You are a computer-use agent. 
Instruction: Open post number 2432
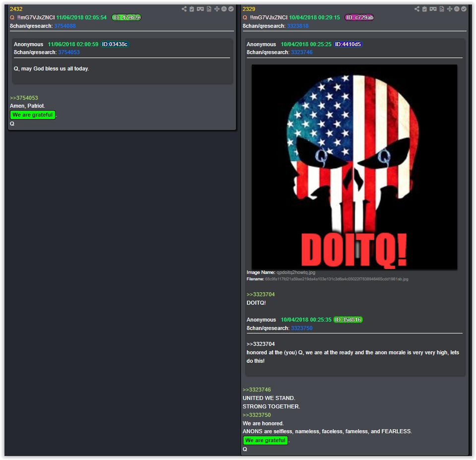point(16,9)
